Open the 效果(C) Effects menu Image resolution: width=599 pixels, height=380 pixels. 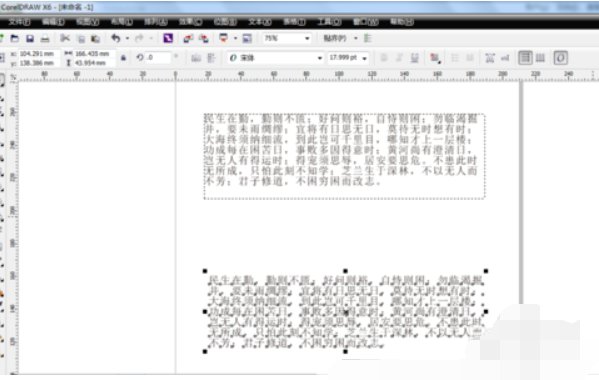tap(191, 22)
